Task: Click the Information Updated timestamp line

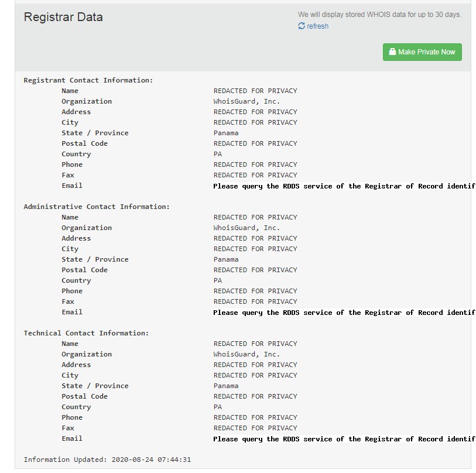Action: (x=107, y=460)
